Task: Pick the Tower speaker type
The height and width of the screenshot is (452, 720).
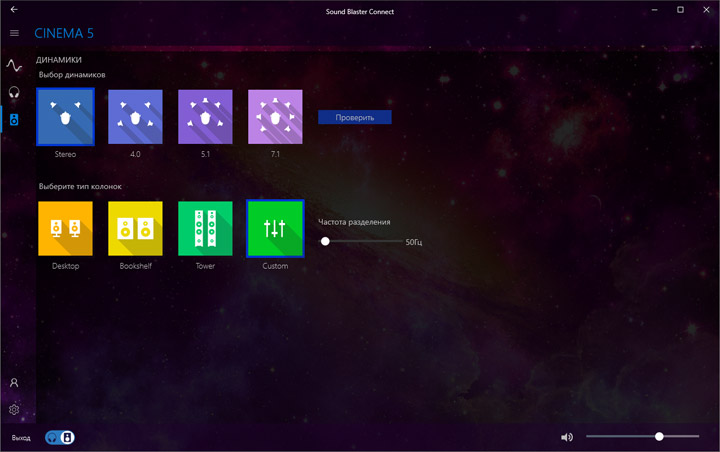Action: 205,228
